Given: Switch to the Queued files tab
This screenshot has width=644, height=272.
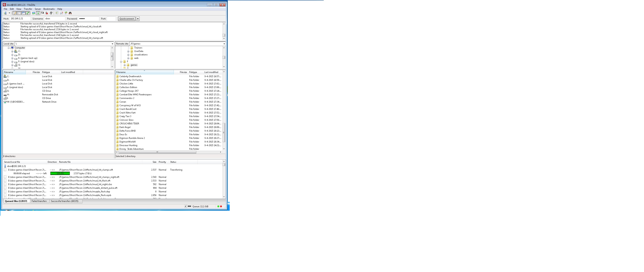Looking at the screenshot, I should [16, 202].
